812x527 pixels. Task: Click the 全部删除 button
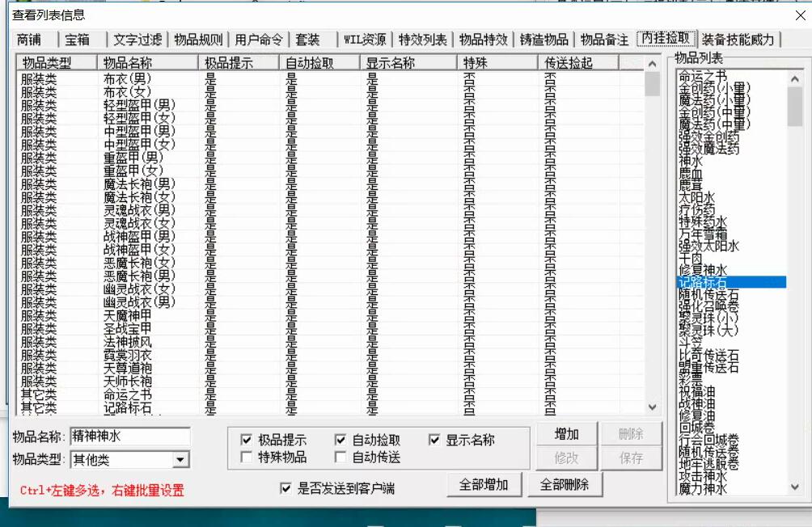coord(565,485)
